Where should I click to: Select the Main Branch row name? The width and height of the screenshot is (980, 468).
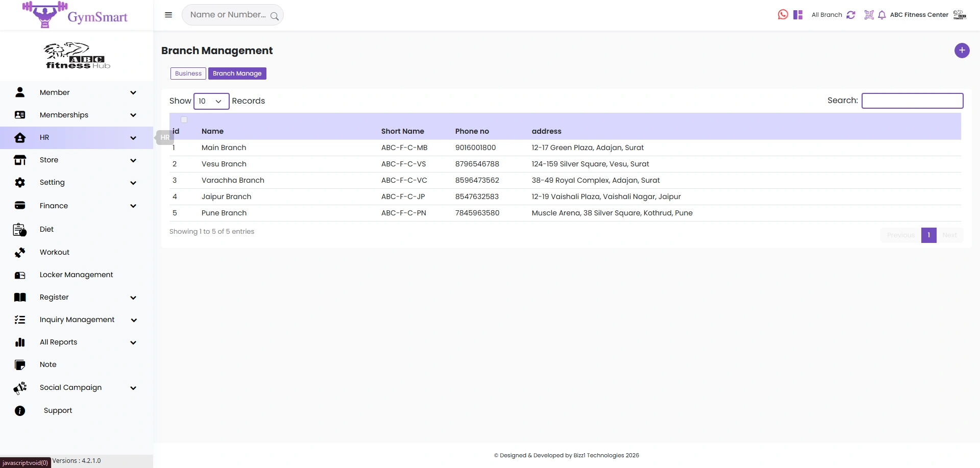coord(224,147)
